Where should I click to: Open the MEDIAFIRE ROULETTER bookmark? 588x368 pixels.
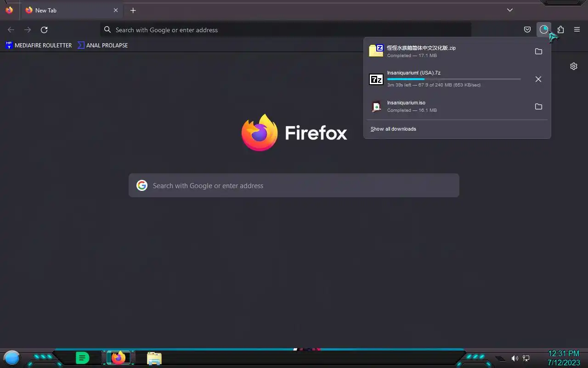click(39, 45)
